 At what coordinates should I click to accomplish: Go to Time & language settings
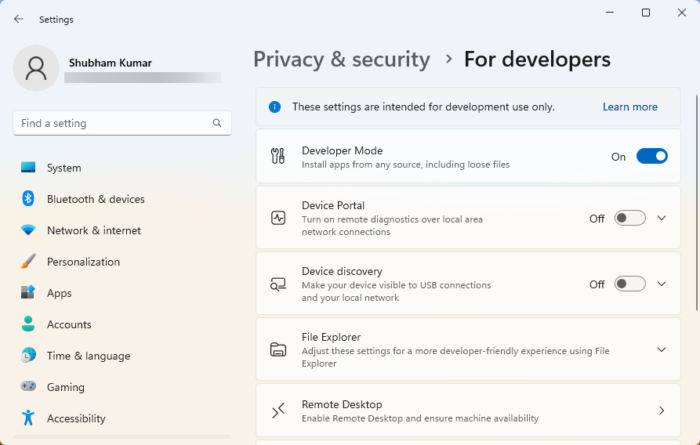click(88, 356)
